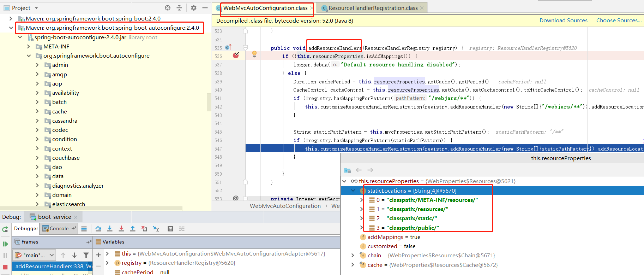Image resolution: width=644 pixels, height=275 pixels.
Task: Click Force Step Into red arrow icon
Action: coord(121,229)
